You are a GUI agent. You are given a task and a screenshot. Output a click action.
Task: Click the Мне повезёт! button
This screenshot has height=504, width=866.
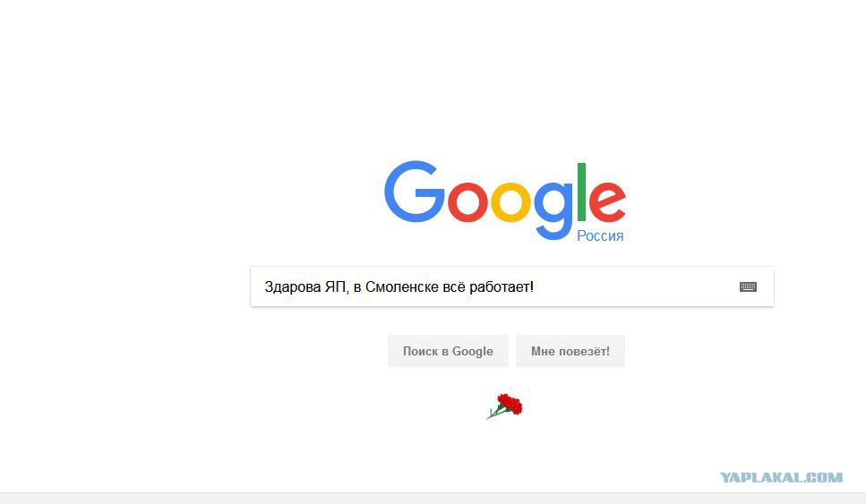570,351
